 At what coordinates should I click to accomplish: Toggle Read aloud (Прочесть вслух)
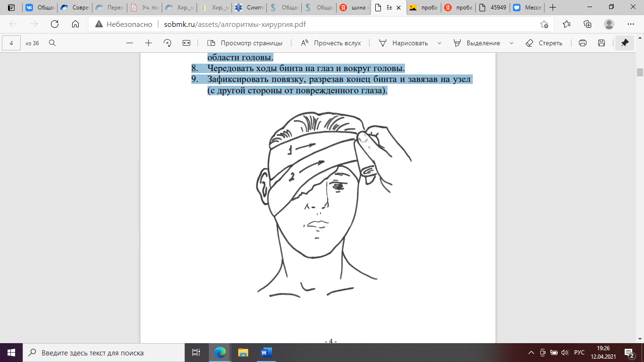click(x=330, y=43)
